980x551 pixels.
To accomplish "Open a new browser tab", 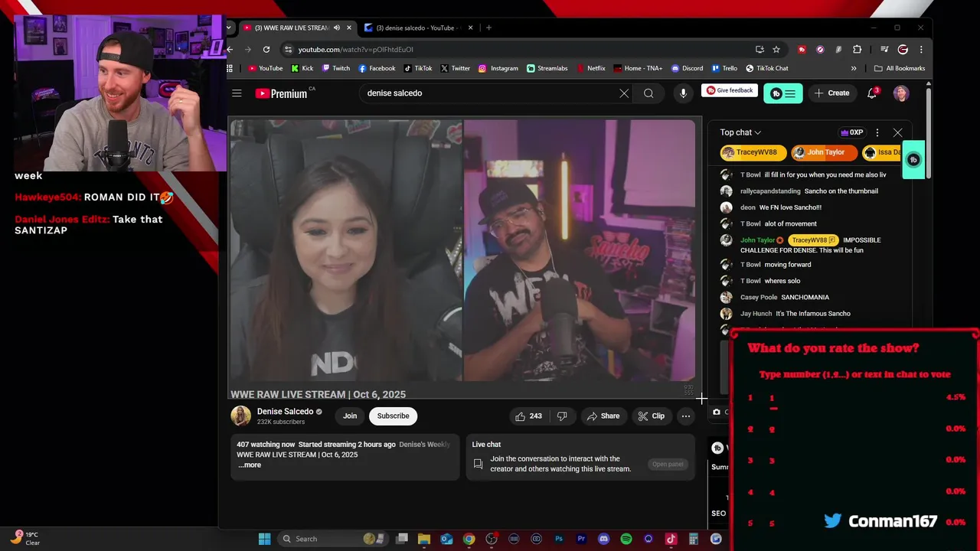I will click(488, 28).
